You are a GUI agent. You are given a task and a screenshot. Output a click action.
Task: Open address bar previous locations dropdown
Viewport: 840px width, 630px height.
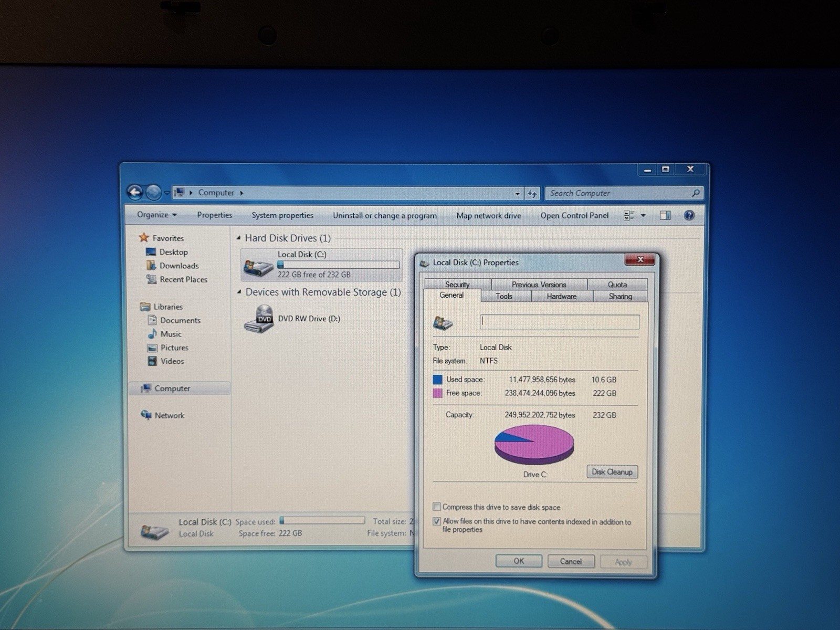click(517, 194)
